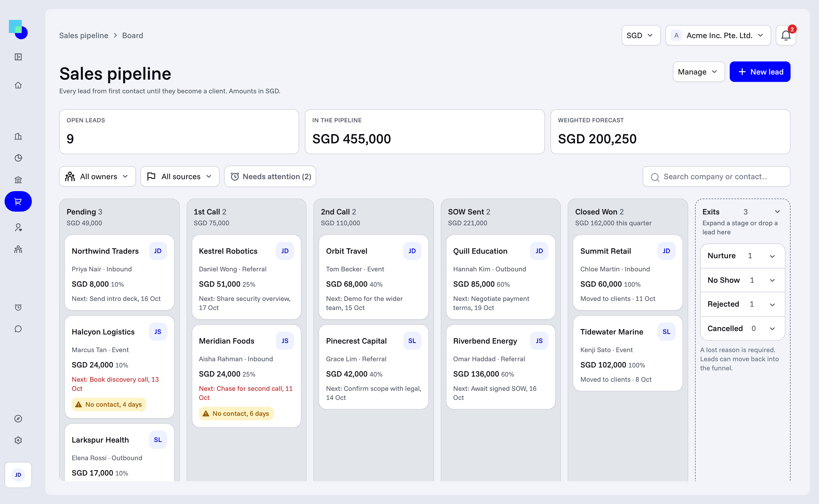Open the Riverbend Energy lead title
The image size is (819, 504).
click(x=485, y=341)
